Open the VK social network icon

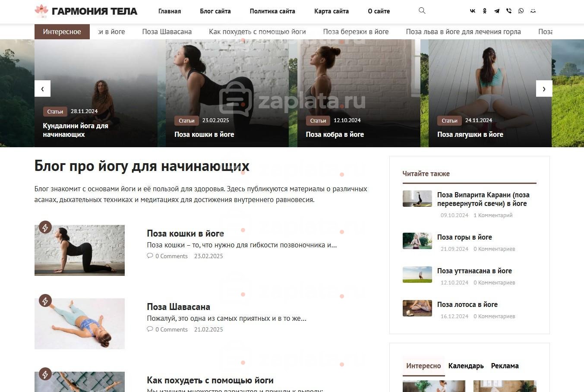(x=473, y=11)
